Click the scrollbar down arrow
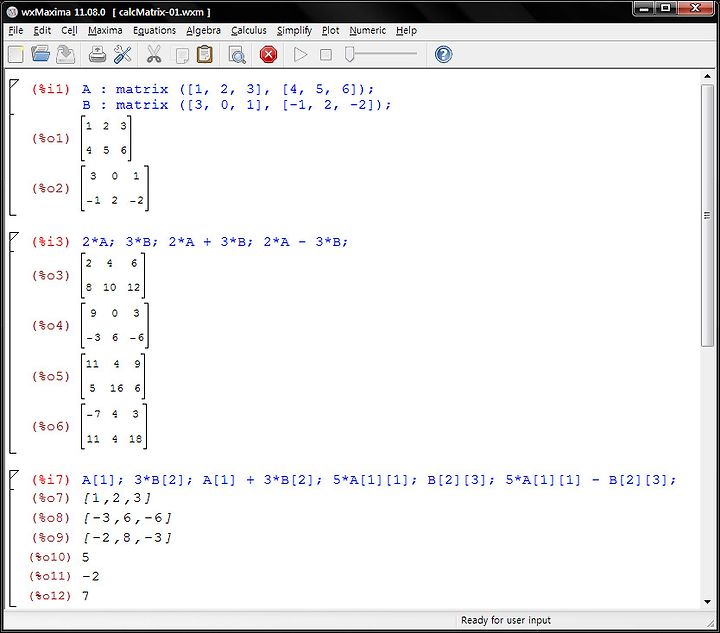This screenshot has width=720, height=633. click(x=707, y=602)
